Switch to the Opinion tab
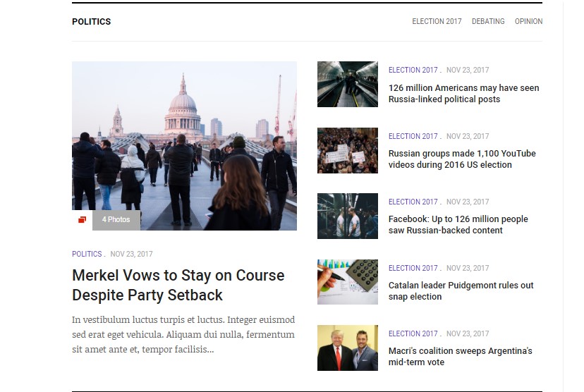 (x=528, y=22)
